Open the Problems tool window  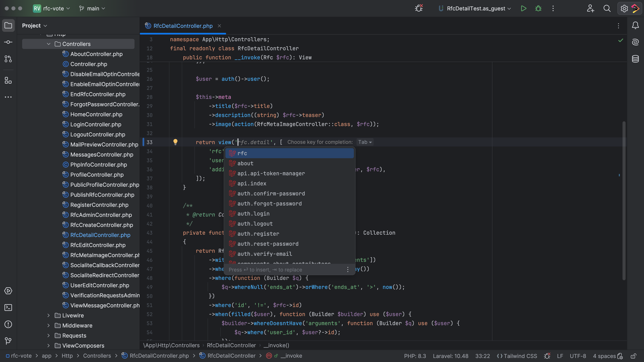[x=8, y=324]
